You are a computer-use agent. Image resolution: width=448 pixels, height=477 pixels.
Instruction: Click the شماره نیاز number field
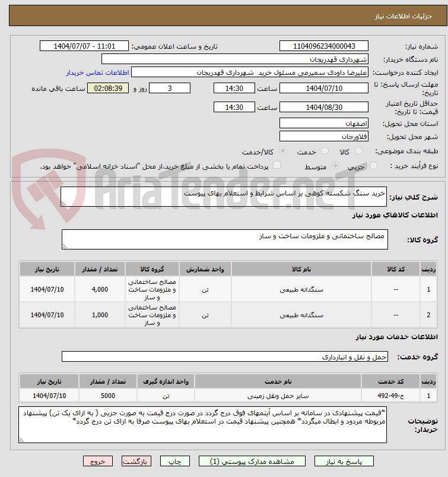(324, 46)
